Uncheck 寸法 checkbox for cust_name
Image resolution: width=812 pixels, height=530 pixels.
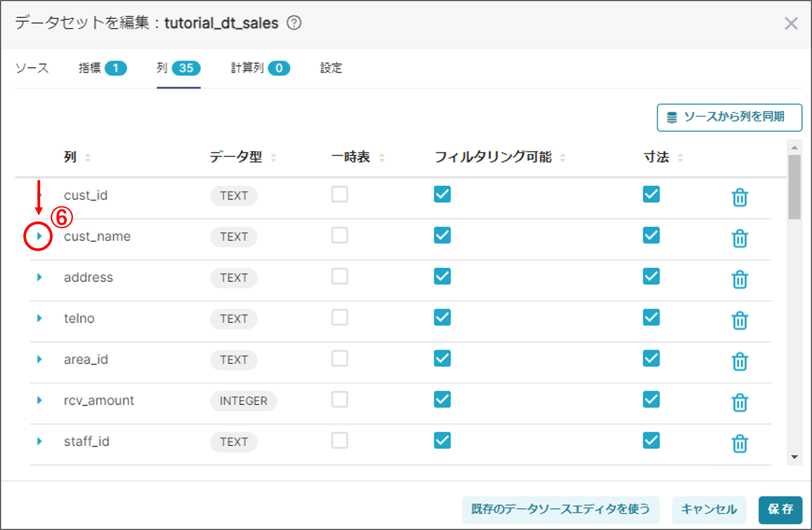tap(651, 235)
